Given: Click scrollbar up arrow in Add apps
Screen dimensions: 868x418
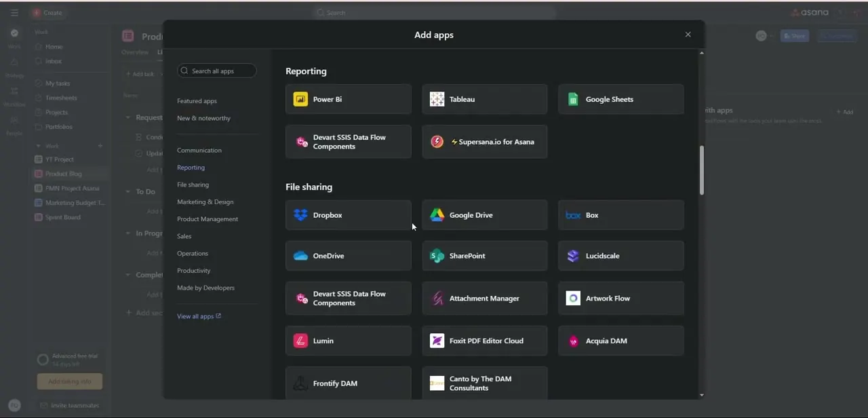Looking at the screenshot, I should [x=701, y=53].
